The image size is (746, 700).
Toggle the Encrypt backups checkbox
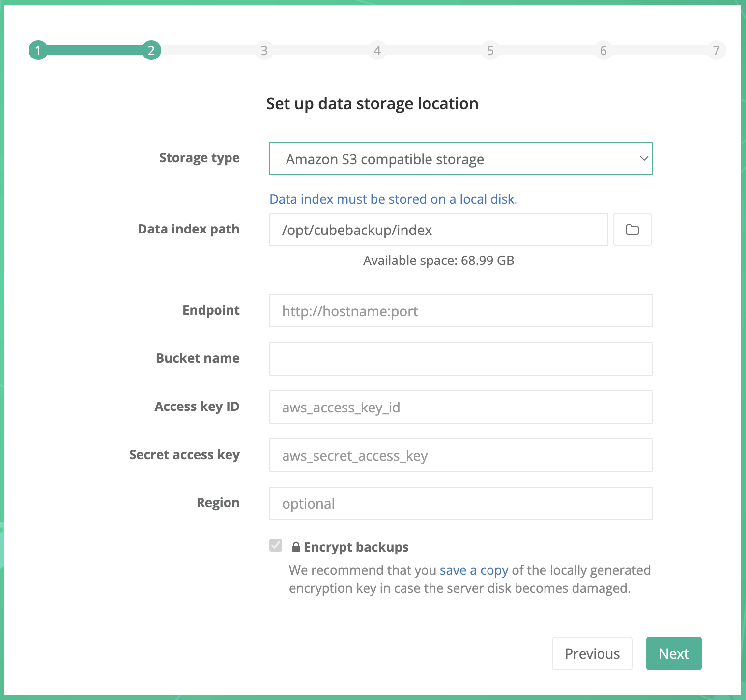click(275, 546)
